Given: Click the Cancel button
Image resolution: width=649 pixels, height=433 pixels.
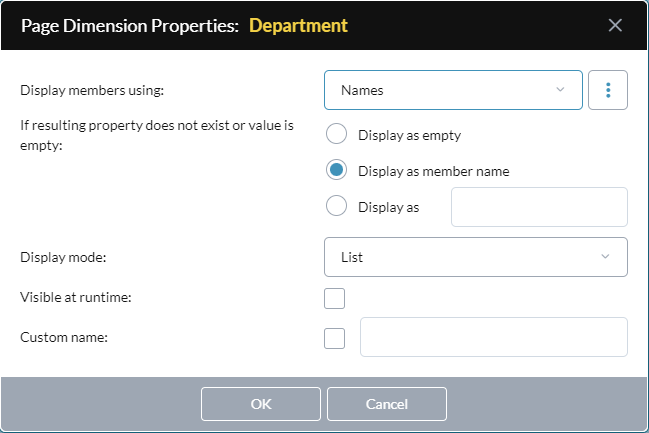Looking at the screenshot, I should pos(387,404).
